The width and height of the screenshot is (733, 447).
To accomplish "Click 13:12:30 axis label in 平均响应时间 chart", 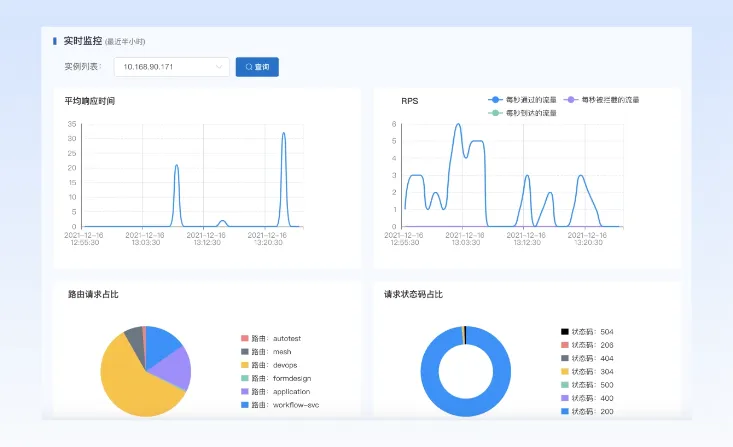I will (x=207, y=243).
